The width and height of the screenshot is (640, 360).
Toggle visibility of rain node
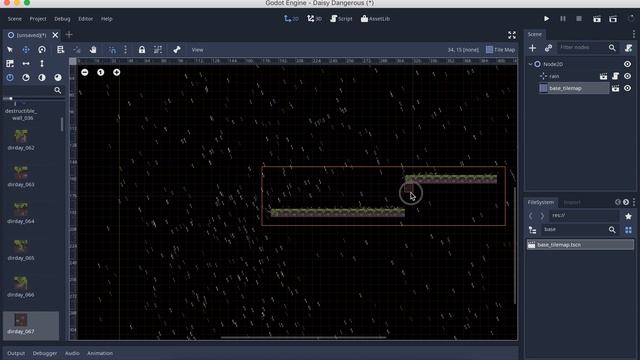click(x=627, y=76)
